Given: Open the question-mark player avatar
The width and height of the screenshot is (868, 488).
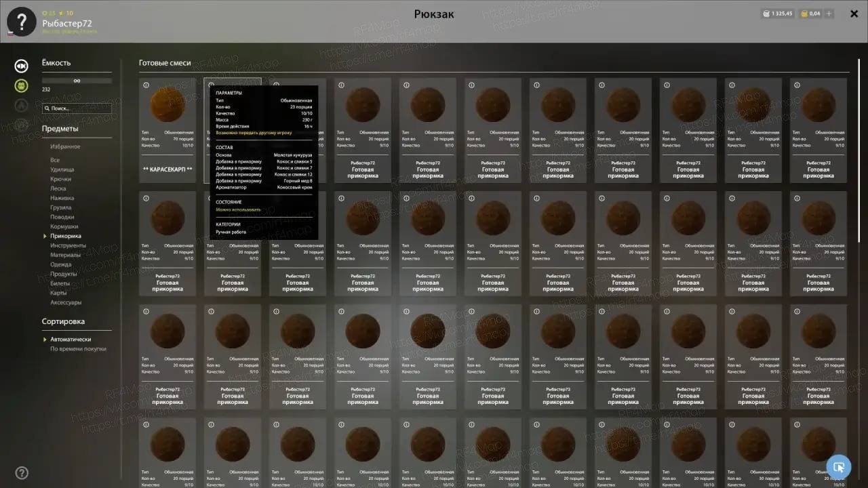Looking at the screenshot, I should coord(21,22).
